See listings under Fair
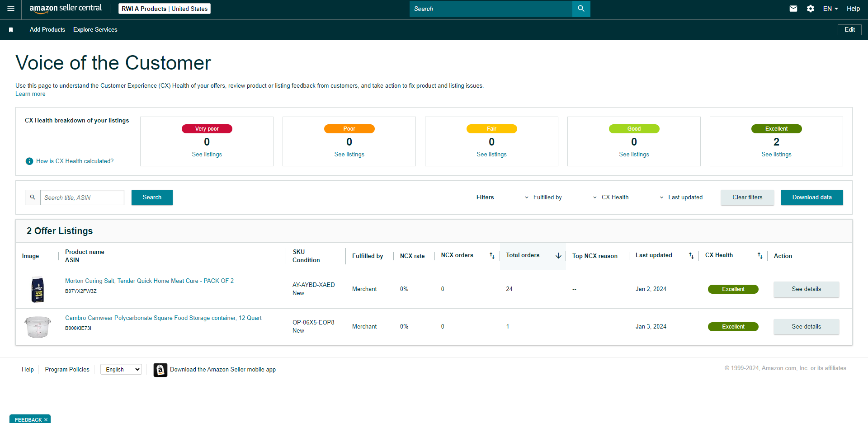The height and width of the screenshot is (423, 868). tap(492, 155)
